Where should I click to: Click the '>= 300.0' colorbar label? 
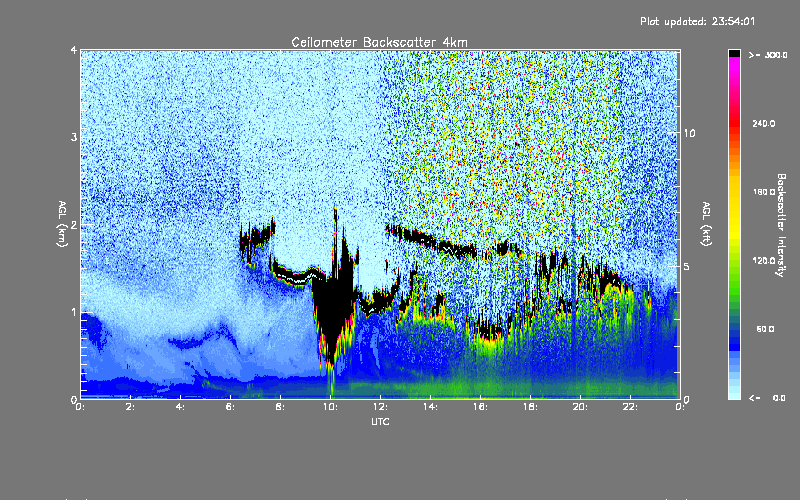(x=768, y=55)
